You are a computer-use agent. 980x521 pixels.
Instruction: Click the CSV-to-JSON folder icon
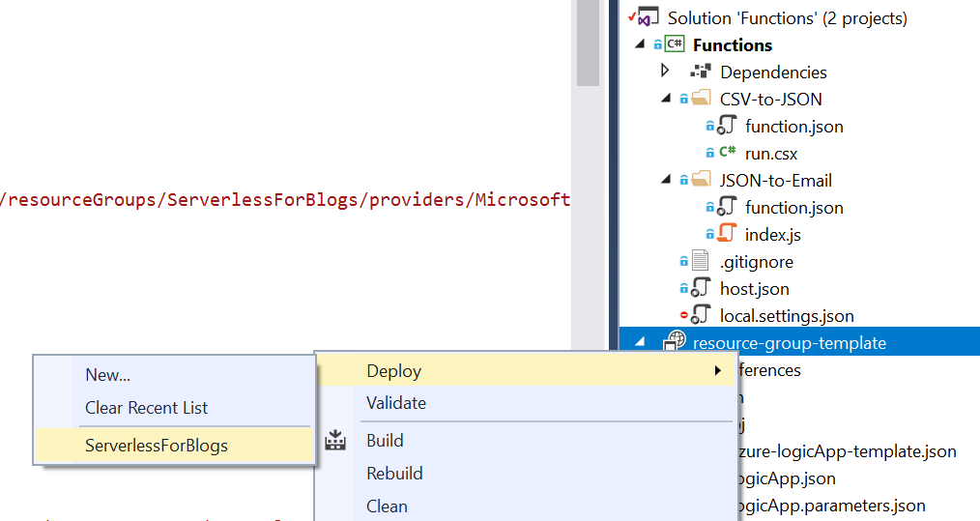pyautogui.click(x=701, y=99)
